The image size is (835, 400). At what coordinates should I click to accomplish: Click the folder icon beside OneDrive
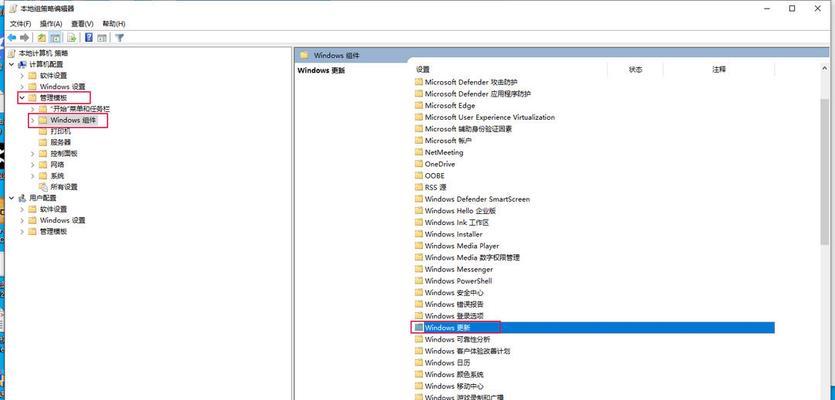coord(419,164)
